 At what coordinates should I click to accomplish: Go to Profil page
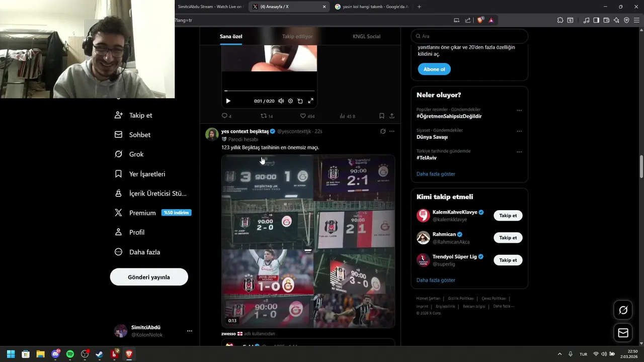[130, 232]
